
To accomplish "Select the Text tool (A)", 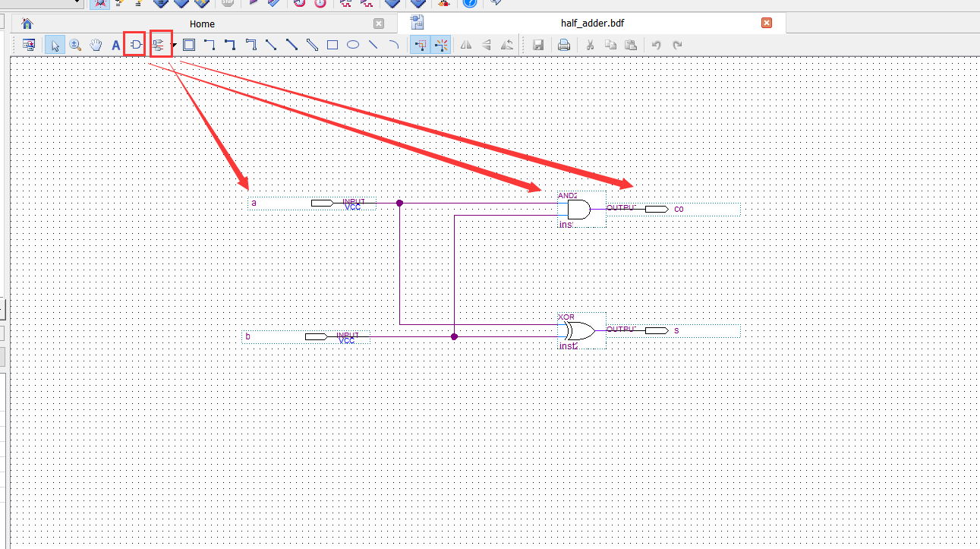I will [116, 45].
